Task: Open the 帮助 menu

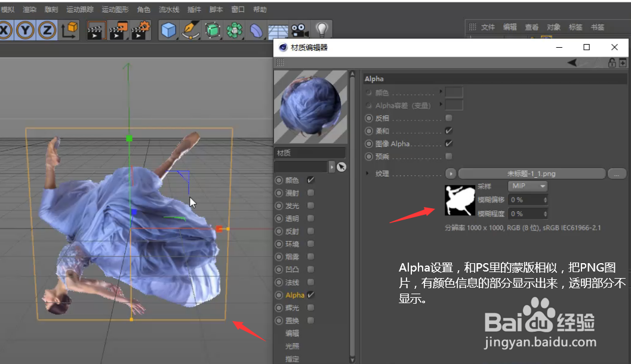Action: coord(260,10)
